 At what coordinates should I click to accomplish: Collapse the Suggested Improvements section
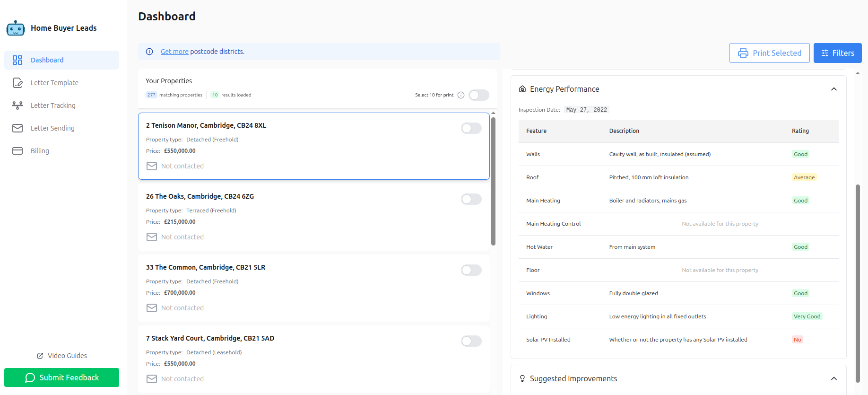pyautogui.click(x=834, y=378)
